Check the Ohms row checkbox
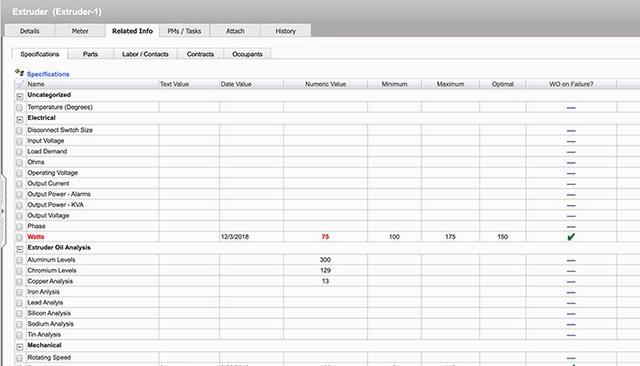 19,162
